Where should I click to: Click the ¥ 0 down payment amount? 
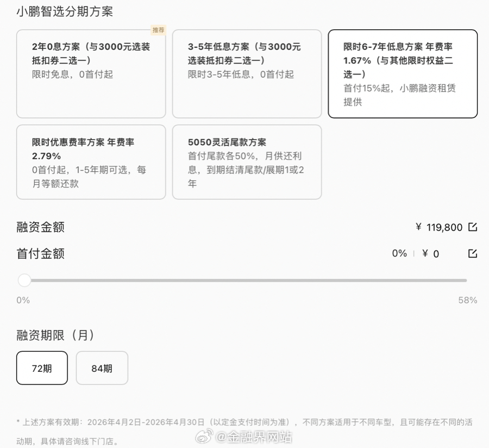pos(430,254)
